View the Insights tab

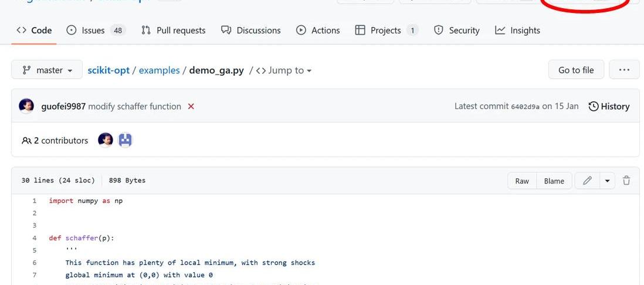pos(517,30)
